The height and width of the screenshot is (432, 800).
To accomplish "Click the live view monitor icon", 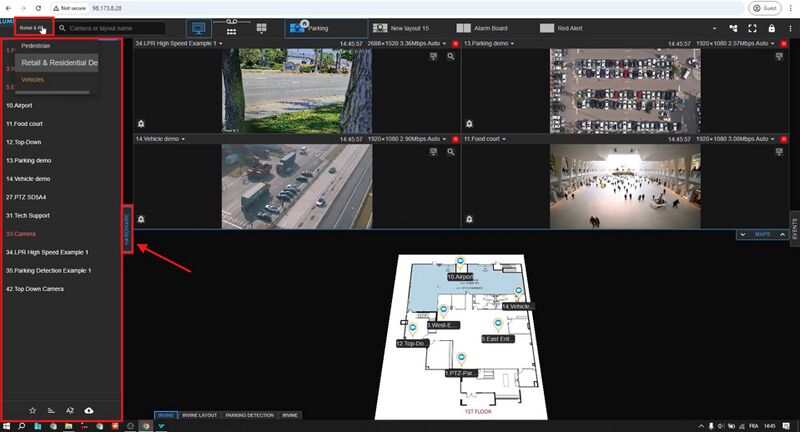I will pyautogui.click(x=198, y=28).
